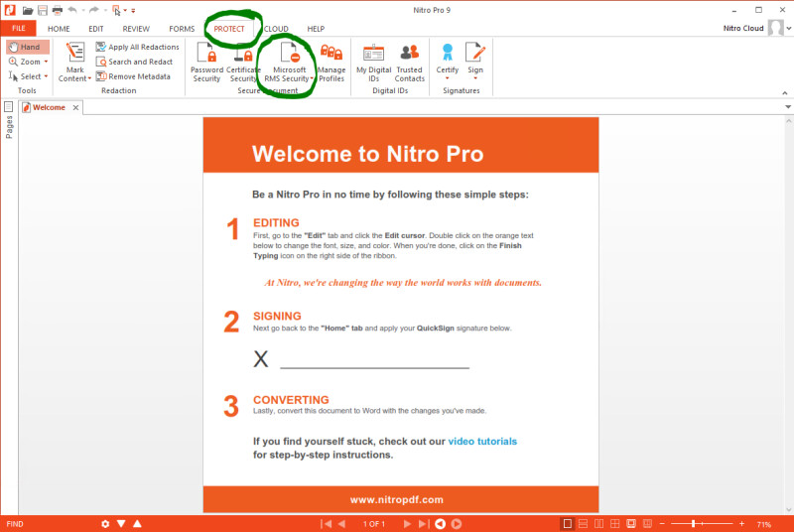Click the cursor tool icon in quick access toolbar
This screenshot has height=532, width=794.
116,10
